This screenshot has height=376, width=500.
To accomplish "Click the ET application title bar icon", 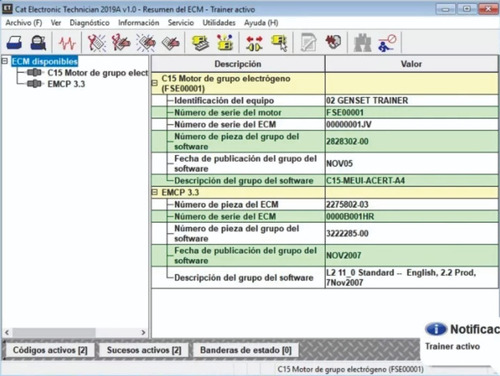I will [x=7, y=9].
